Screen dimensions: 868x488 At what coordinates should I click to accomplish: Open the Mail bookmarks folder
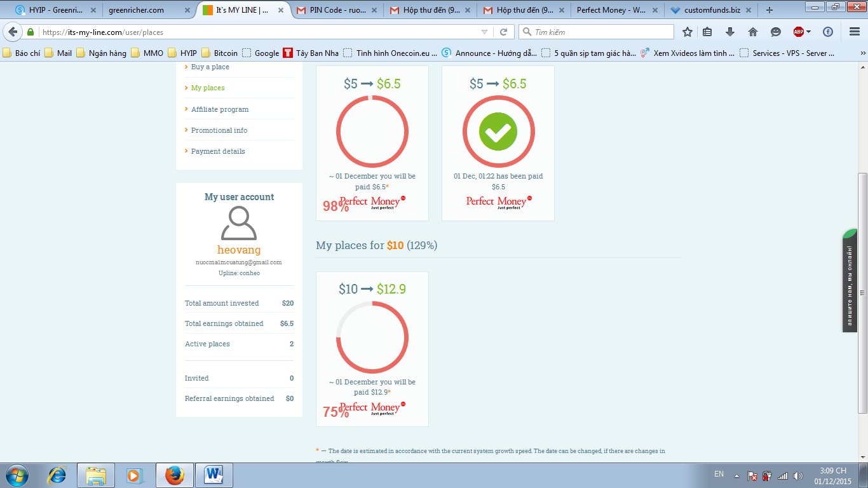[x=58, y=53]
